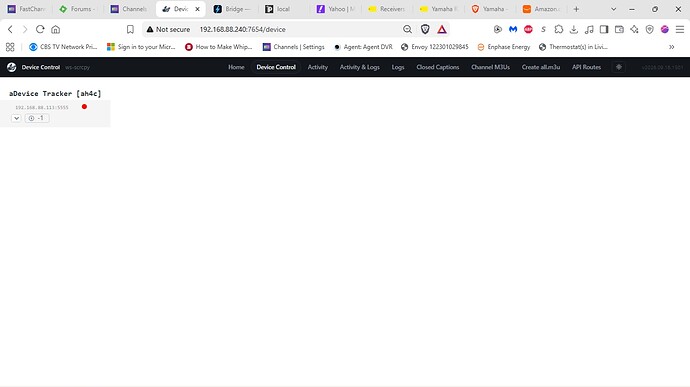Image resolution: width=690 pixels, height=387 pixels.
Task: Open the bookmarks apps grid icon
Action: tap(10, 47)
